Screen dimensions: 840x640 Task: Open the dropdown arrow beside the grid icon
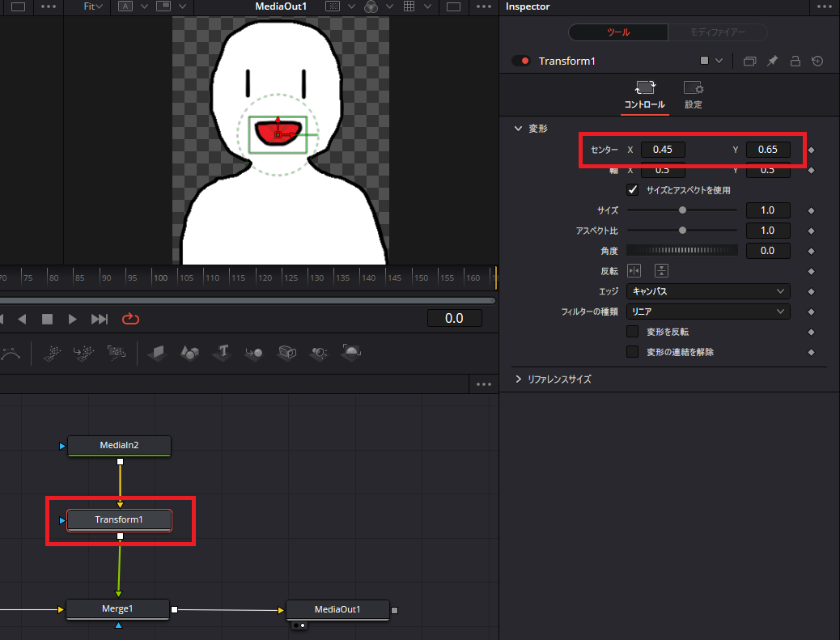427,6
